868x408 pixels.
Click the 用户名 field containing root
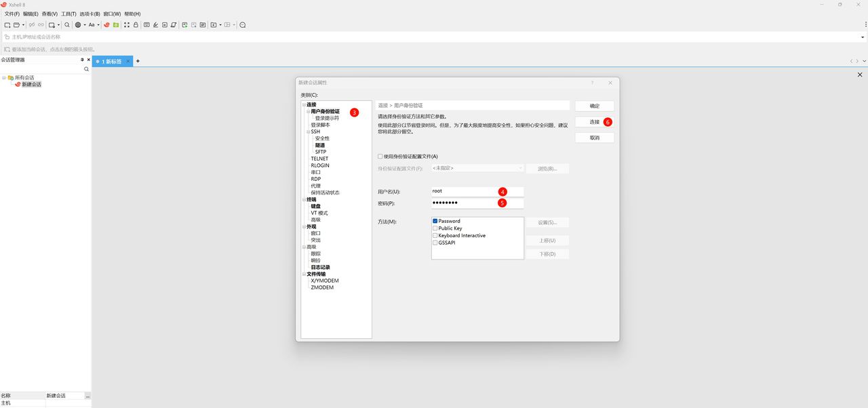tap(477, 191)
